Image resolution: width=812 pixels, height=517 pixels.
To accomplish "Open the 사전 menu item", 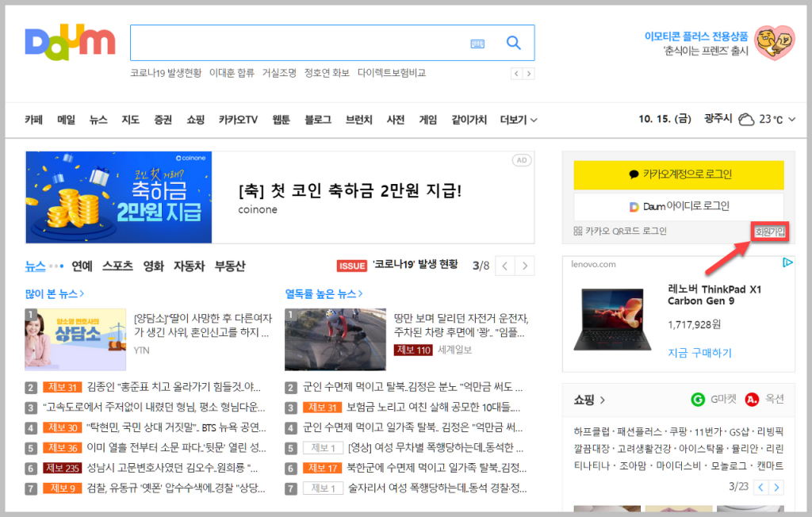I will click(396, 120).
